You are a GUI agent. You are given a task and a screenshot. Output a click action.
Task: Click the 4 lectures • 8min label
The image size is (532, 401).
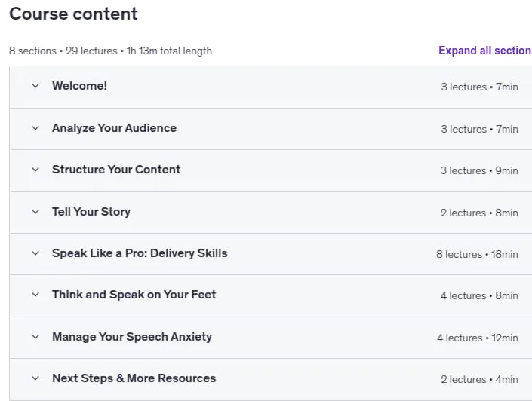[x=479, y=295]
